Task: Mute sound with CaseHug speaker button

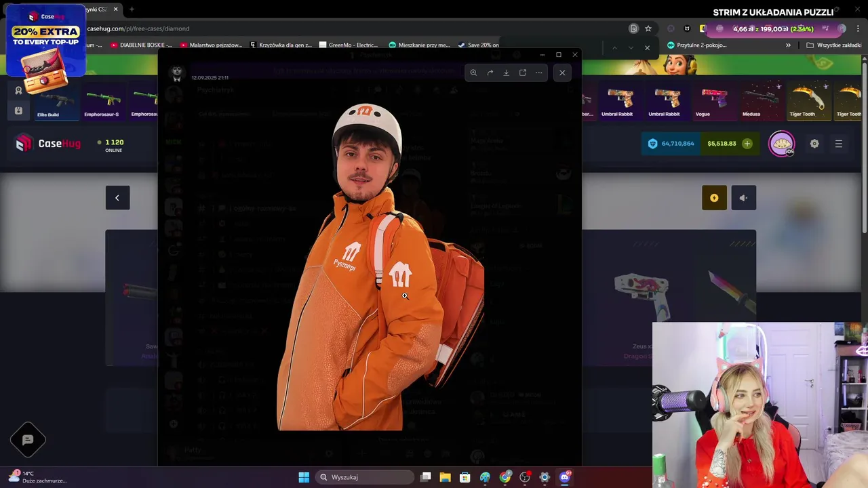Action: coord(743,198)
